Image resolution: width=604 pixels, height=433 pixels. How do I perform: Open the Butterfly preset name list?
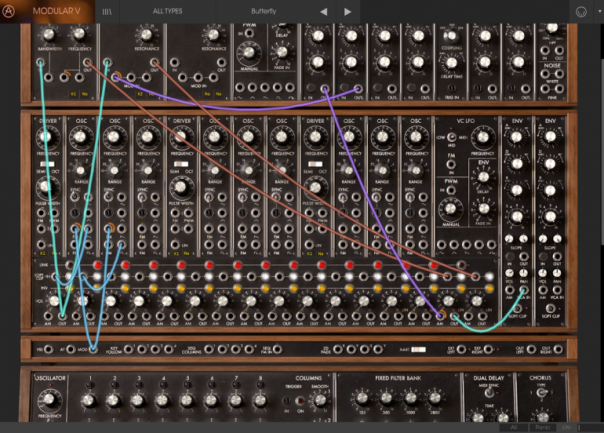pyautogui.click(x=263, y=11)
